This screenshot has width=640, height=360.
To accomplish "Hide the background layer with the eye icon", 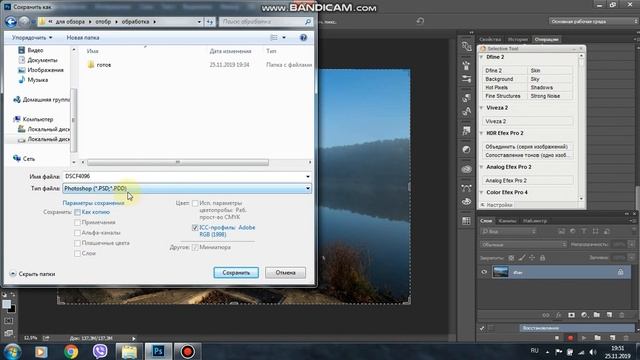I will point(484,272).
